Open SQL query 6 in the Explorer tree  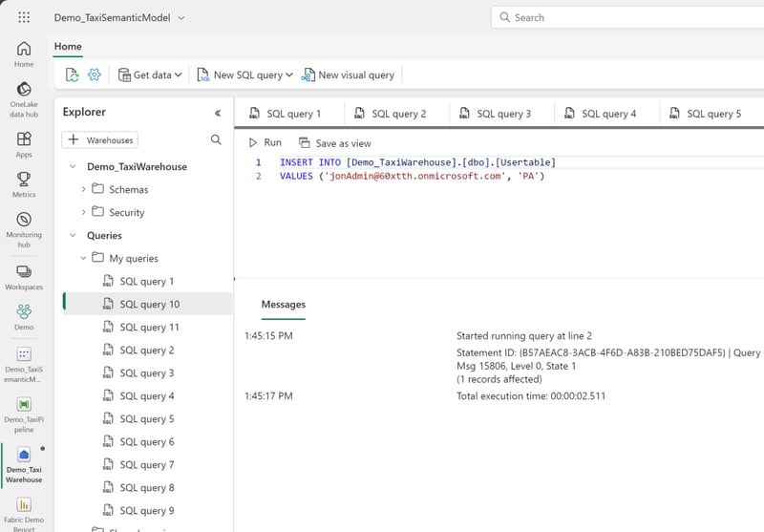pos(147,441)
